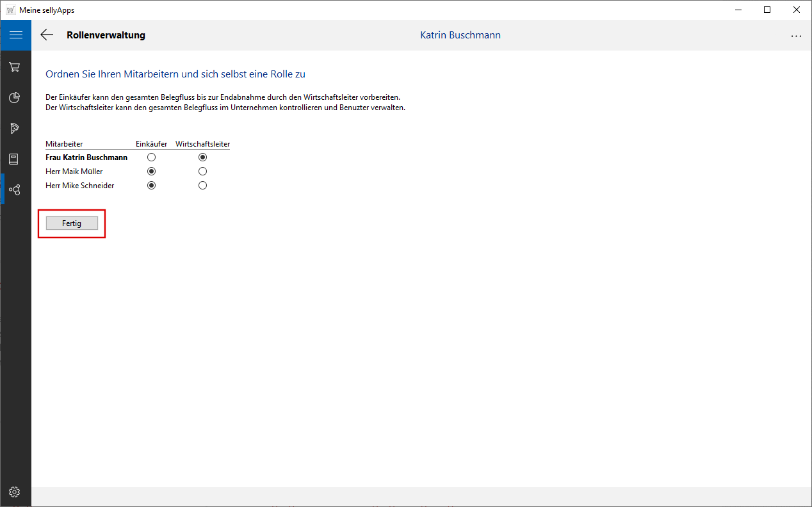Open the shopping cart section

(x=15, y=67)
